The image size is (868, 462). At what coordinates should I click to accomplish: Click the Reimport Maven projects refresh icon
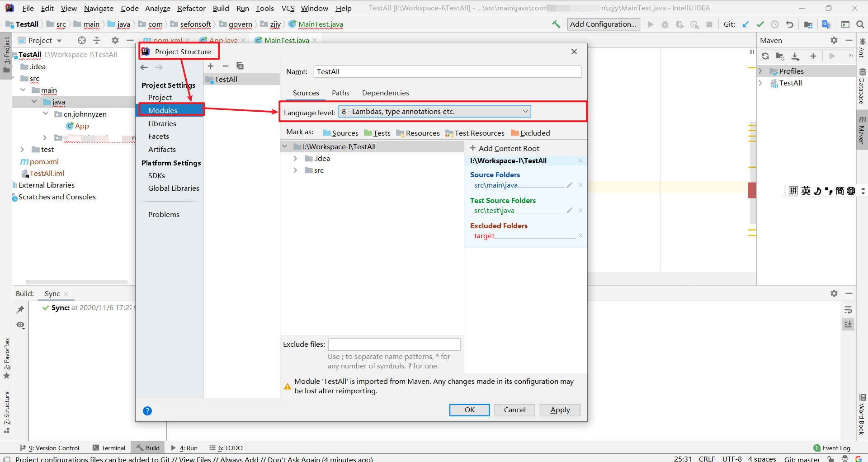point(765,56)
